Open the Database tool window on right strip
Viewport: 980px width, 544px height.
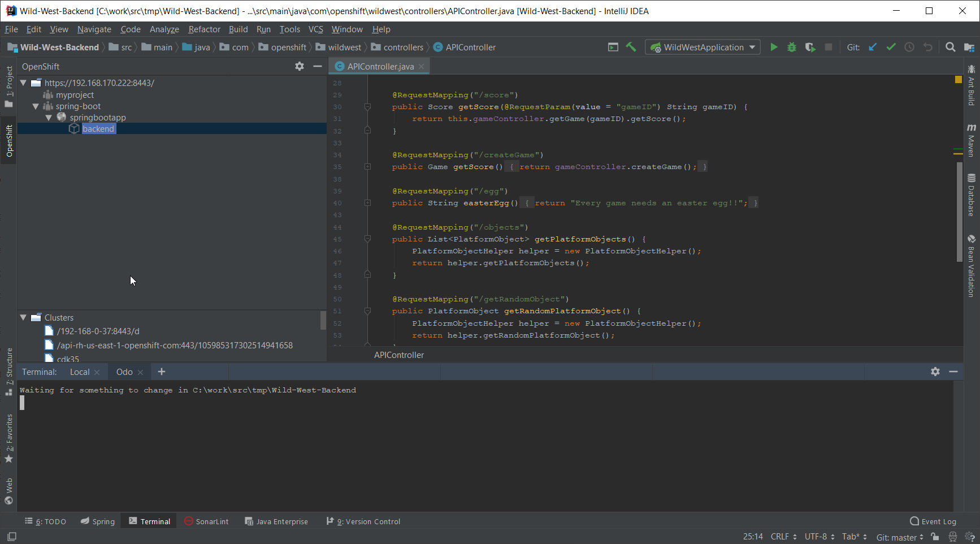pos(972,195)
